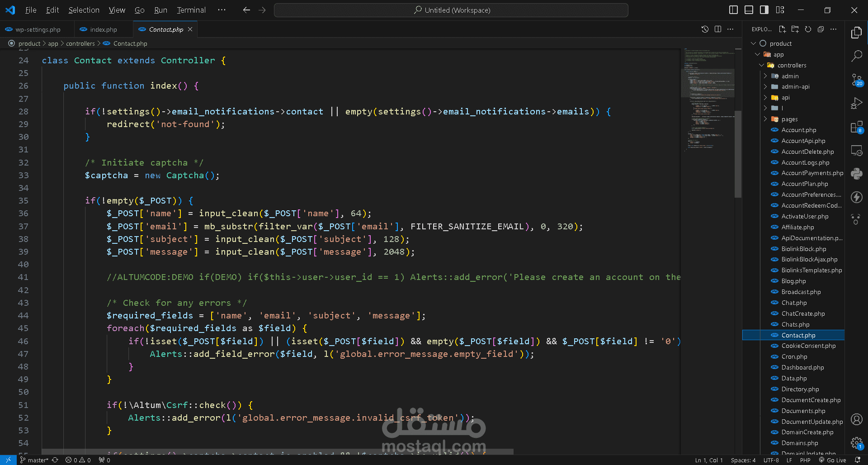Open the Python extension view

[x=856, y=174]
